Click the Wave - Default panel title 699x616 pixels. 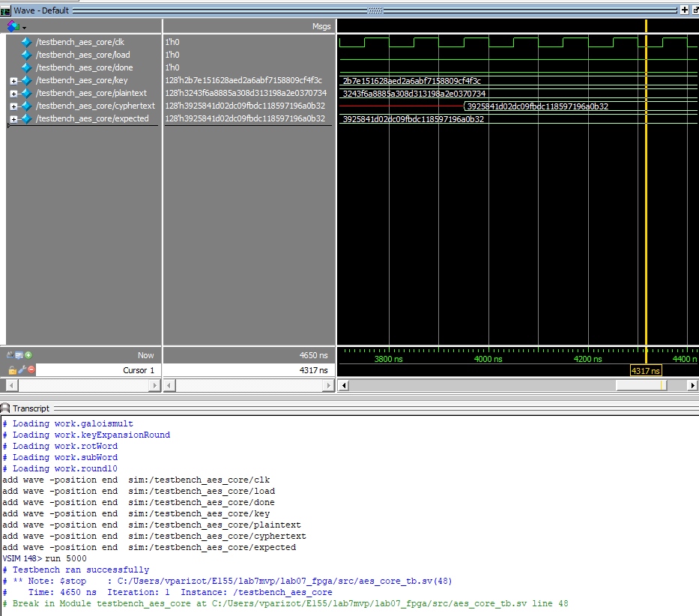tap(41, 10)
